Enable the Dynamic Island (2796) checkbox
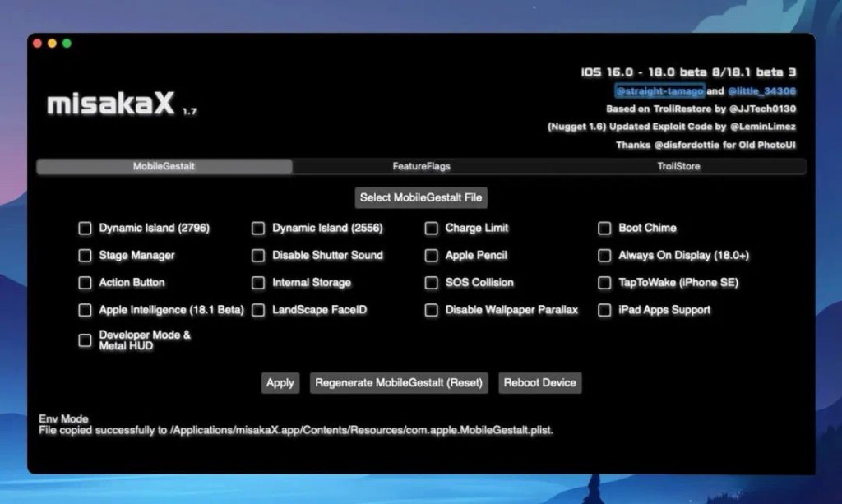The image size is (842, 504). click(85, 229)
